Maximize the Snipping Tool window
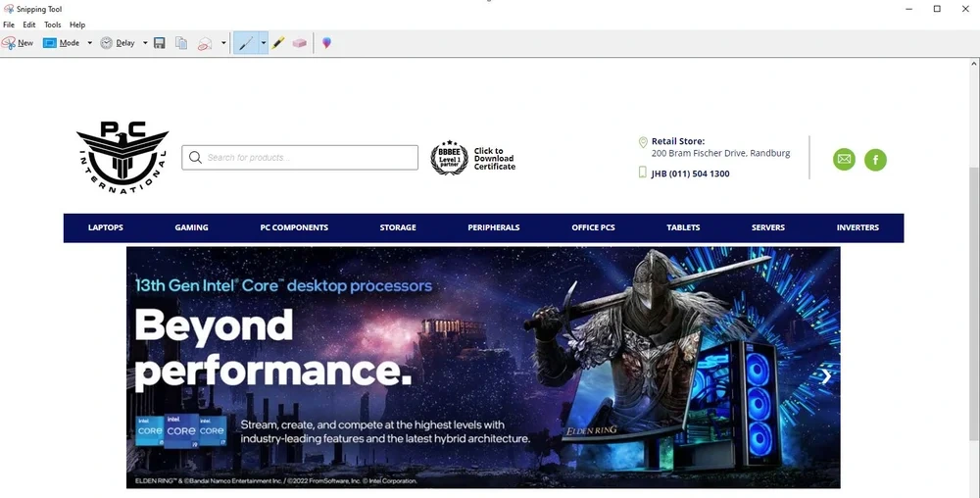 tap(937, 9)
